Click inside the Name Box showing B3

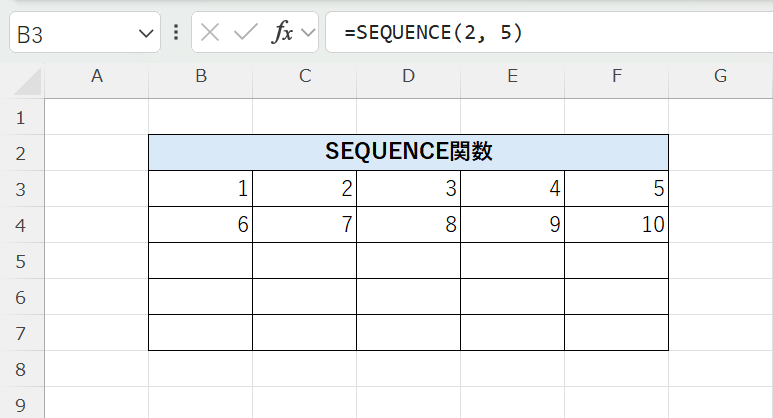tap(70, 34)
